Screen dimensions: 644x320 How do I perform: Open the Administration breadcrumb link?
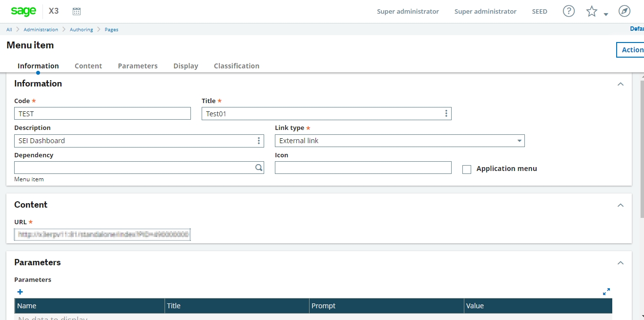pos(41,29)
